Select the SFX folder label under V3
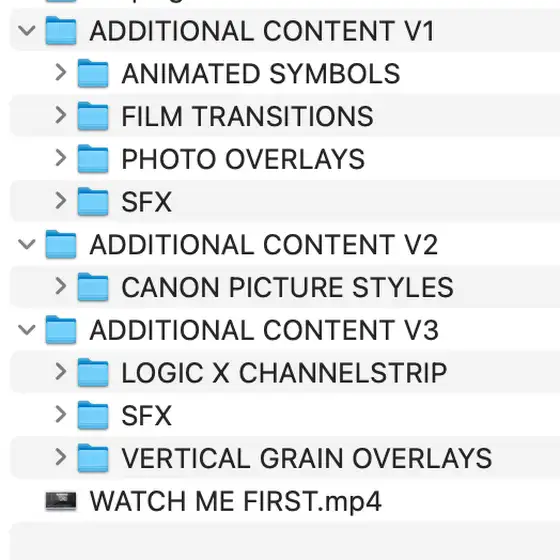The height and width of the screenshot is (560, 560). point(147,416)
